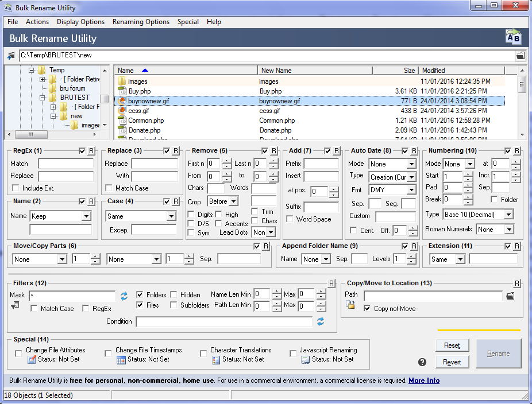The width and height of the screenshot is (532, 404).
Task: Click the round question mark help icon
Action: [x=422, y=362]
